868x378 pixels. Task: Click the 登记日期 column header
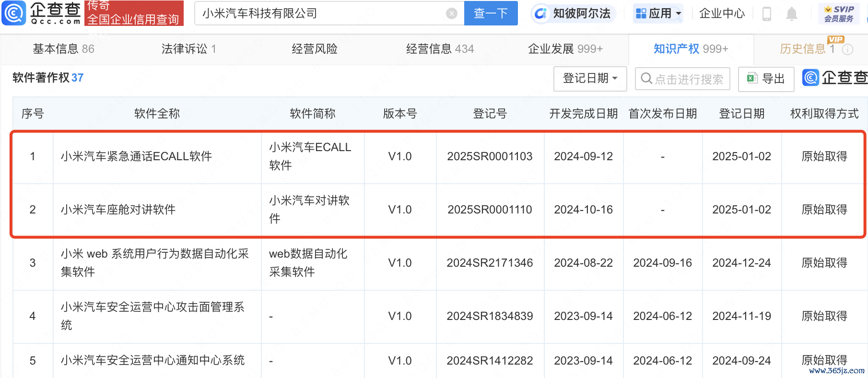(741, 114)
